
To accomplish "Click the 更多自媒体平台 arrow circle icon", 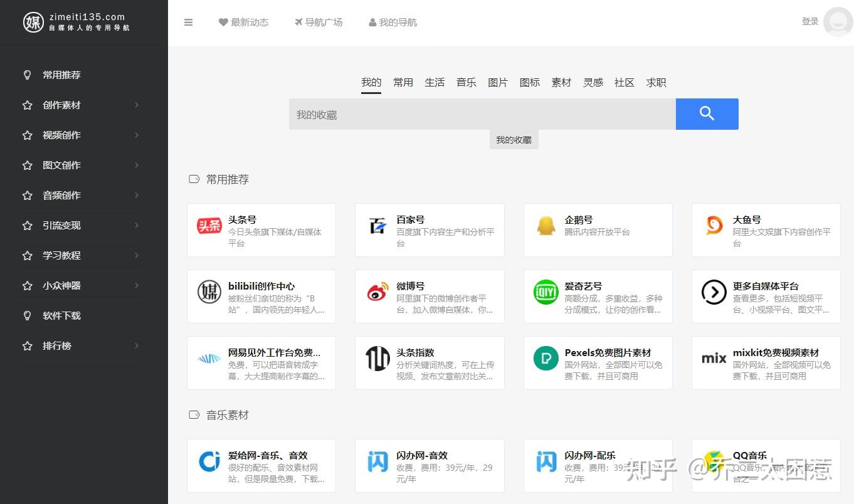I will point(714,292).
